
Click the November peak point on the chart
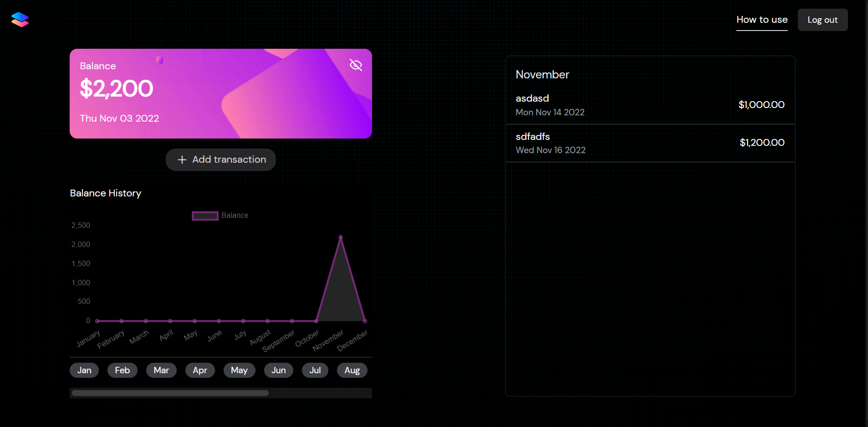pos(341,237)
